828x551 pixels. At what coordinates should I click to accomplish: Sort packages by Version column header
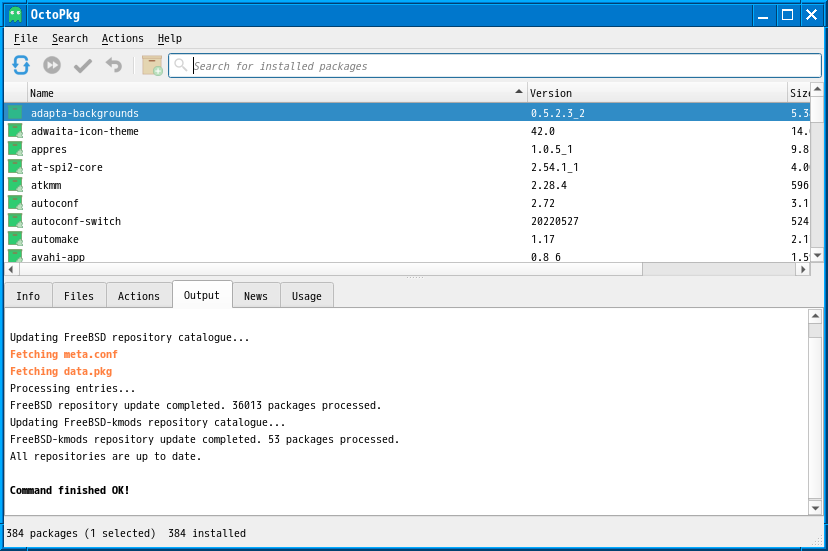pyautogui.click(x=657, y=93)
